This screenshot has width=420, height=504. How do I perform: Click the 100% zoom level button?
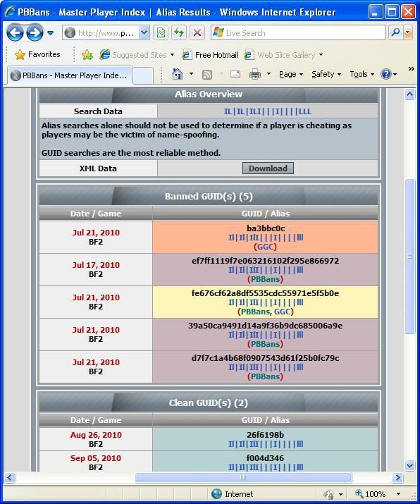(x=370, y=494)
